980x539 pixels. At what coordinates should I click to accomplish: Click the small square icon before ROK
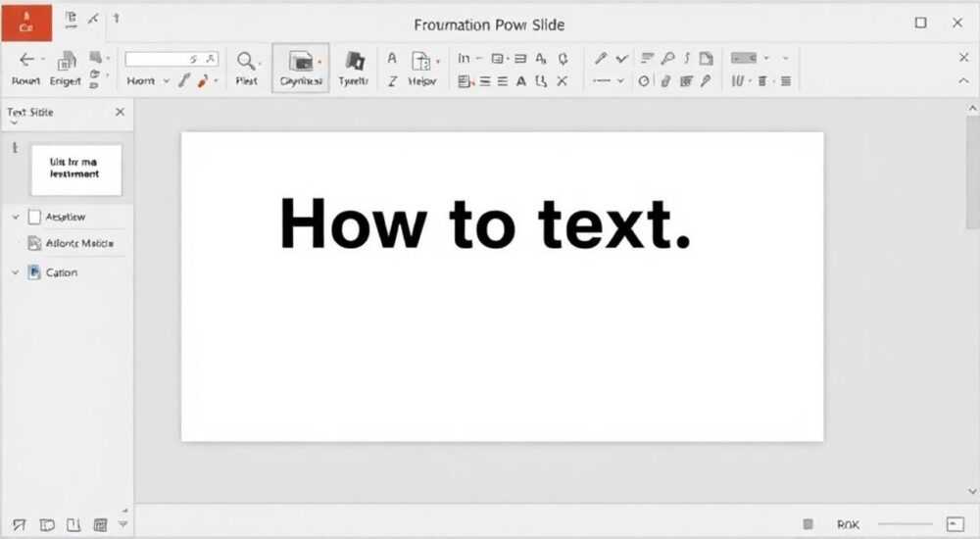click(808, 524)
